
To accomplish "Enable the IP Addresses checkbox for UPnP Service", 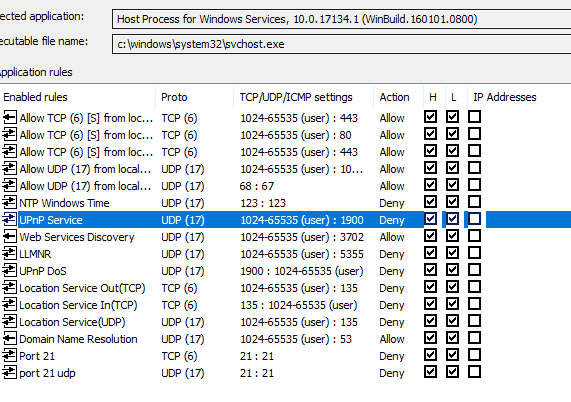I will coord(474,219).
